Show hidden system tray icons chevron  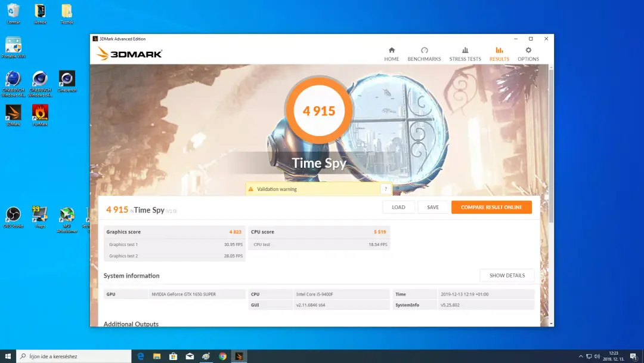[x=580, y=356]
